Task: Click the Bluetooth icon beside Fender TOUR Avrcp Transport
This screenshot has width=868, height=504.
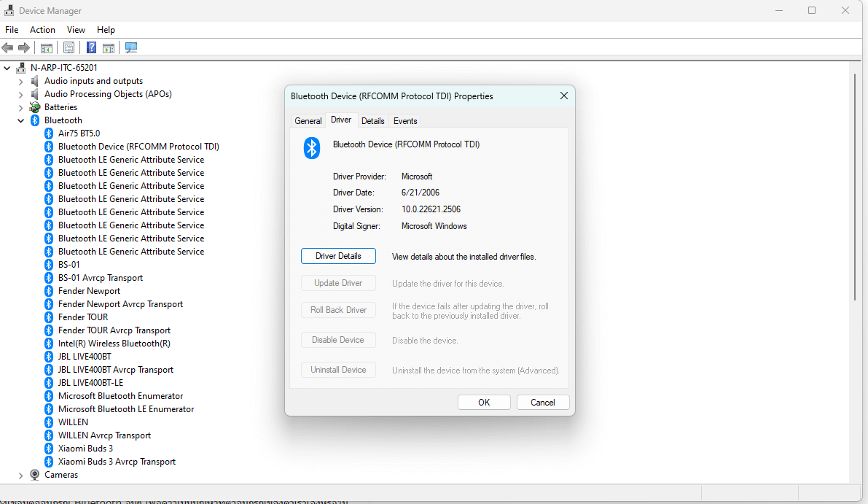Action: (49, 330)
